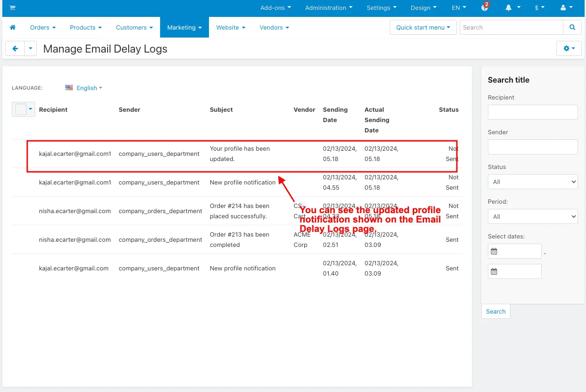This screenshot has height=392, width=586.
Task: Click the Sender column header
Action: pos(130,109)
